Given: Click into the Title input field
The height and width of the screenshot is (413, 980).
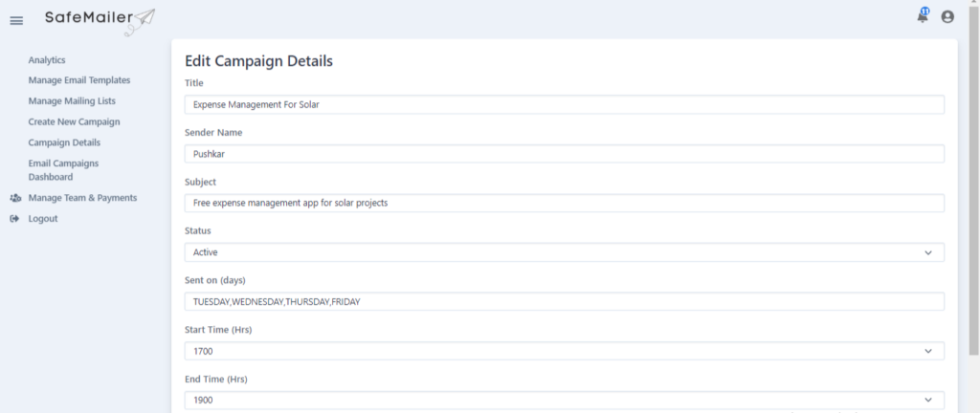Looking at the screenshot, I should tap(565, 105).
